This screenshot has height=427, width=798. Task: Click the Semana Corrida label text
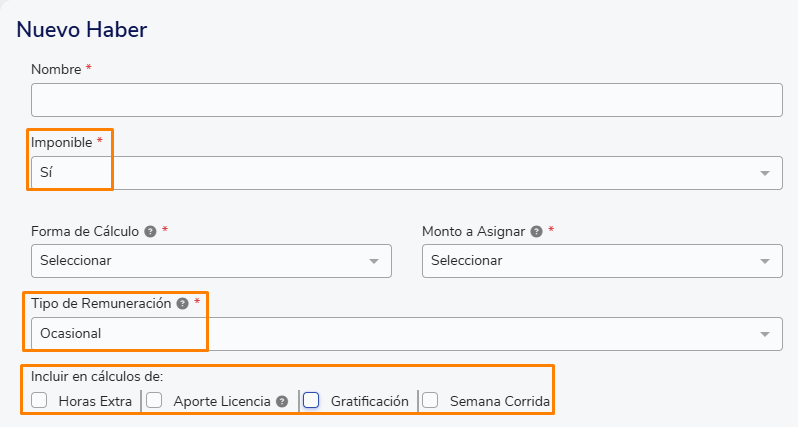pos(500,402)
